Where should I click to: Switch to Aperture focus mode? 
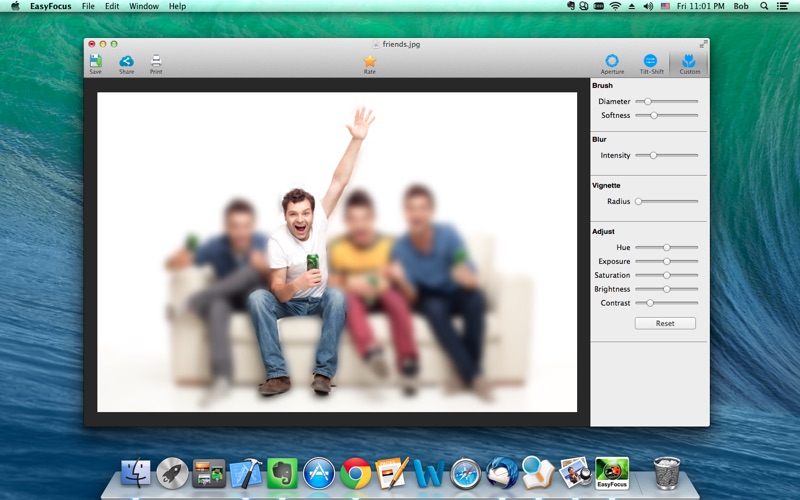(612, 64)
